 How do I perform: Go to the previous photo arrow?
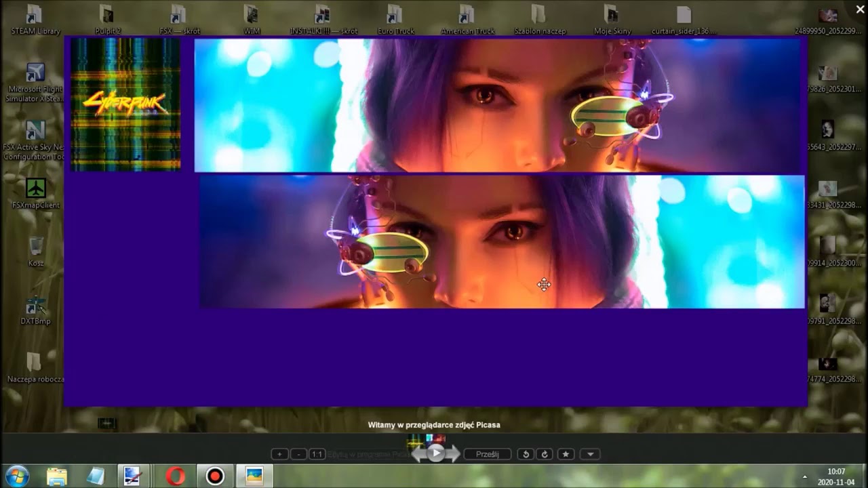click(418, 453)
